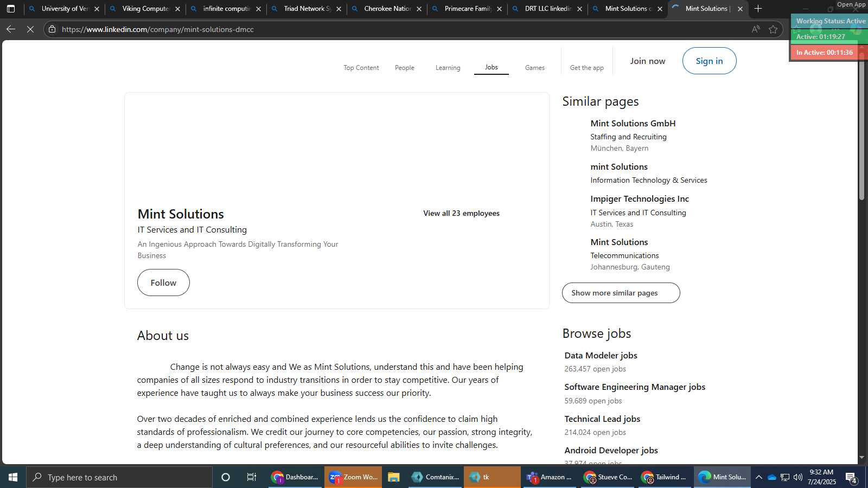
Task: Open Android Developer jobs link
Action: coord(611,451)
